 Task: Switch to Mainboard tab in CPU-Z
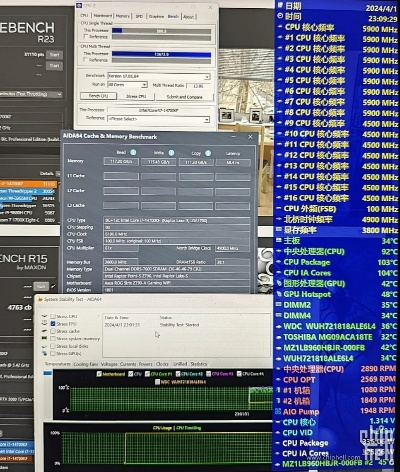(x=102, y=16)
